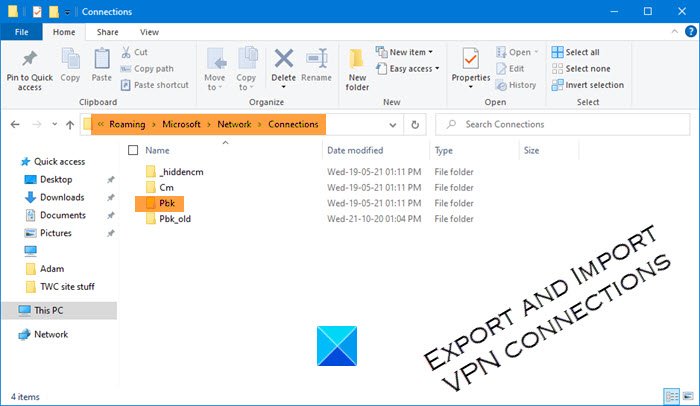Image resolution: width=700 pixels, height=406 pixels.
Task: Click the Edit ribbon command
Action: [510, 69]
